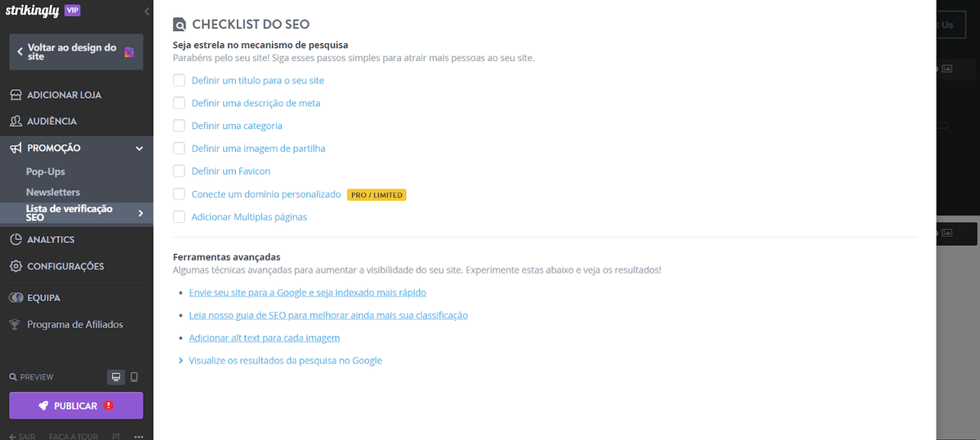This screenshot has height=440, width=980.
Task: Check the Definir uma categoria checkbox
Action: (x=179, y=126)
